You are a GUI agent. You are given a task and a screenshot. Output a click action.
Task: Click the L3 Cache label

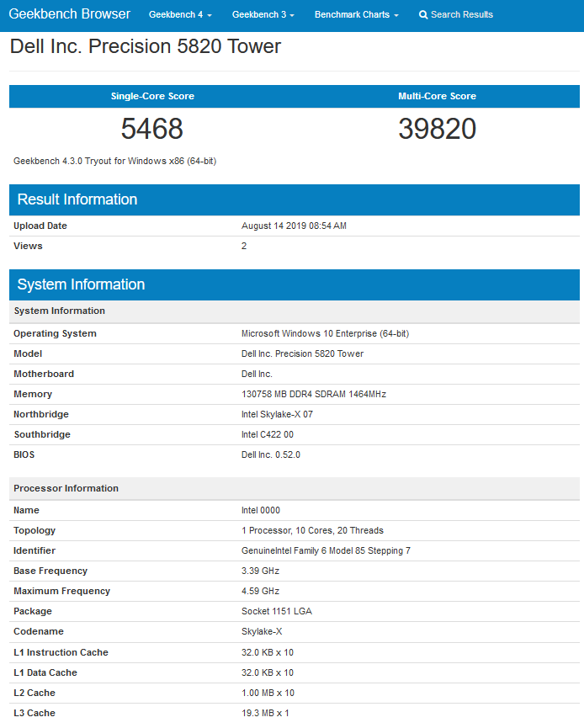click(x=35, y=713)
